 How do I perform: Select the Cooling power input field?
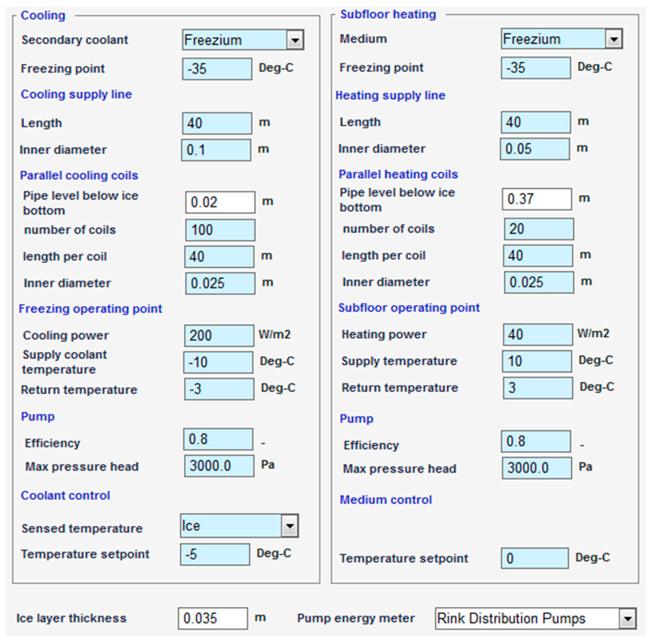219,335
